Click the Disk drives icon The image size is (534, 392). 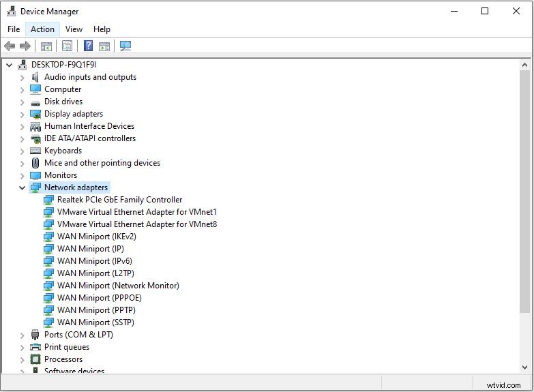coord(35,102)
